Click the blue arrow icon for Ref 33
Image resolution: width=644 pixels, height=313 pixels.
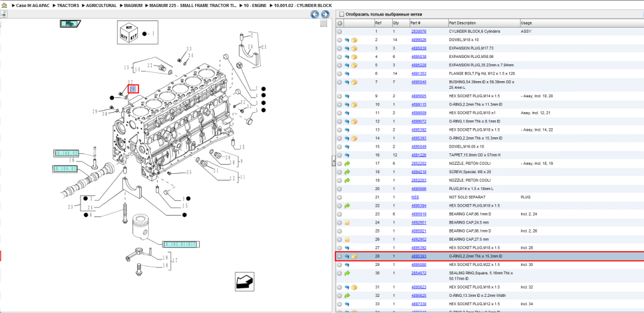pyautogui.click(x=346, y=304)
